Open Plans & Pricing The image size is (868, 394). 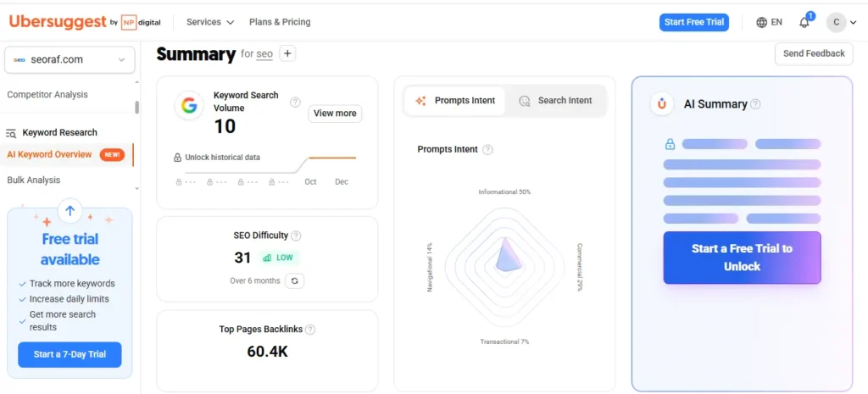[280, 22]
